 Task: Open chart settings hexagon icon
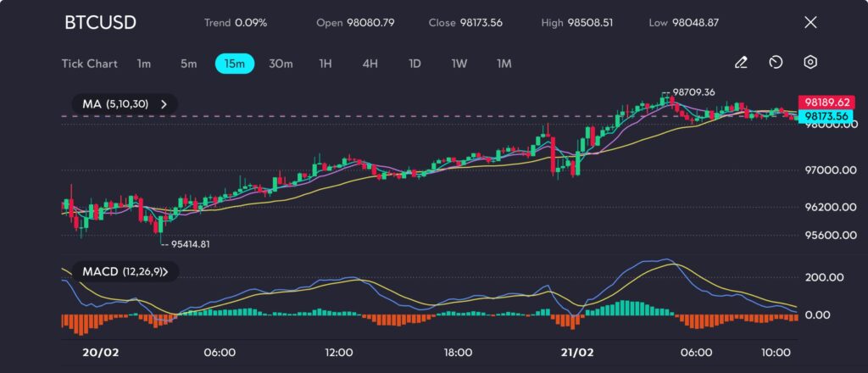pos(810,63)
